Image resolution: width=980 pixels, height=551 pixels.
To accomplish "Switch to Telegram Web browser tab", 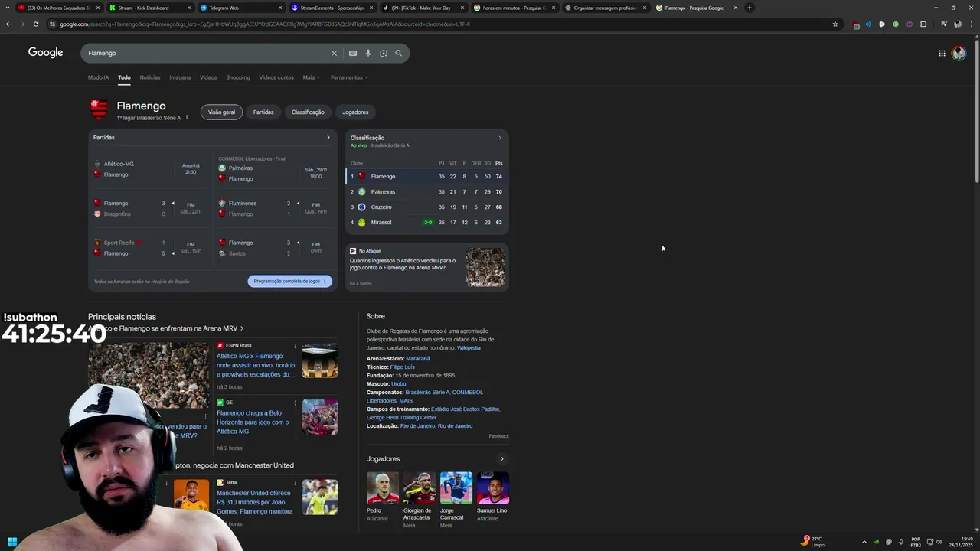I will (x=240, y=8).
